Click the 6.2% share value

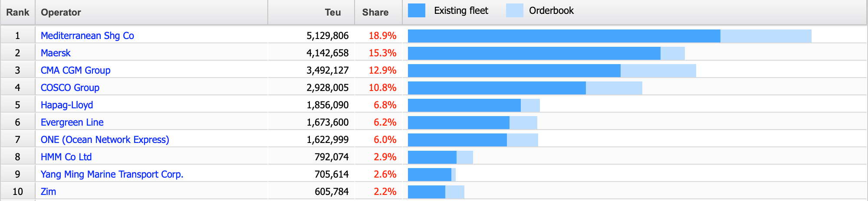pos(385,122)
